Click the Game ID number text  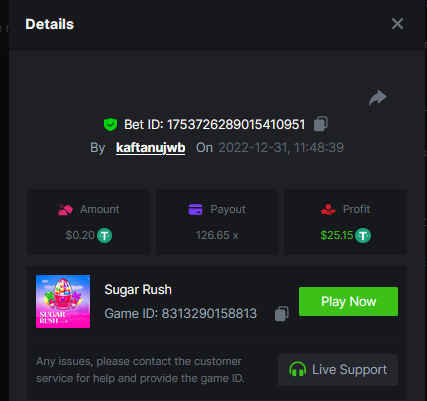coord(209,314)
